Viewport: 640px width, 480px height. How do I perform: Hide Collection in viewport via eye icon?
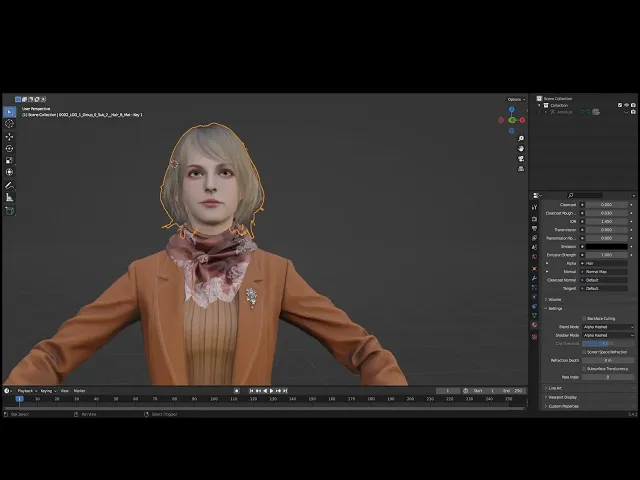[x=627, y=105]
